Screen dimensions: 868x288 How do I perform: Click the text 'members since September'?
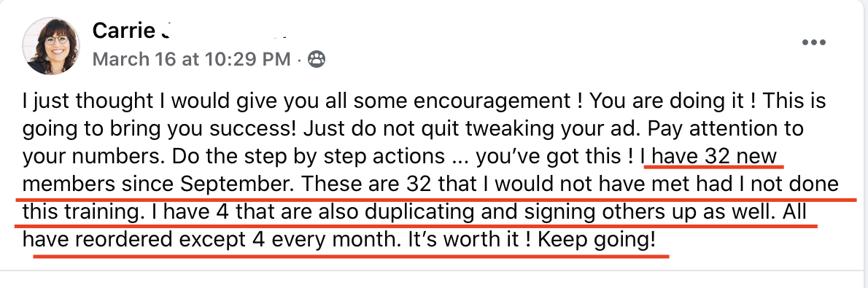[x=158, y=185]
